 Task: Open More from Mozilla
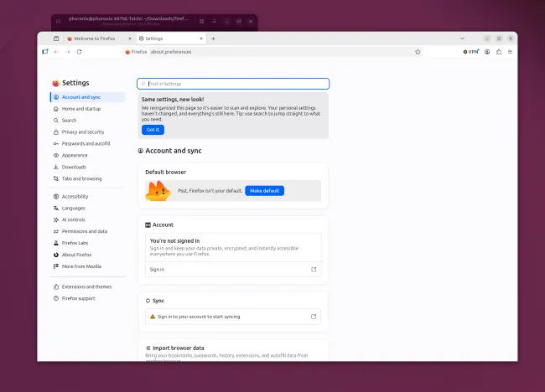pos(87,266)
